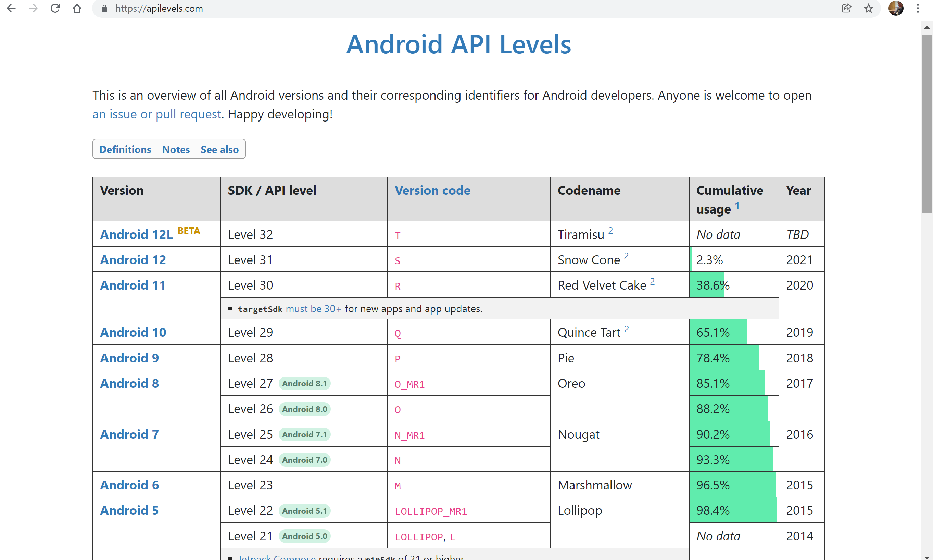Click the scrollbar up arrow
The width and height of the screenshot is (933, 560).
coord(927,27)
